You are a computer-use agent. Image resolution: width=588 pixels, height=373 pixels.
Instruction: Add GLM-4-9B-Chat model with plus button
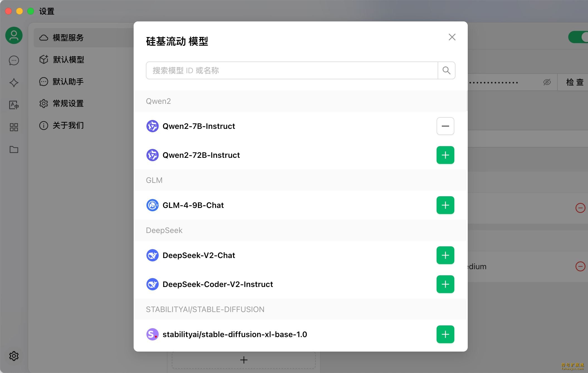coord(445,205)
